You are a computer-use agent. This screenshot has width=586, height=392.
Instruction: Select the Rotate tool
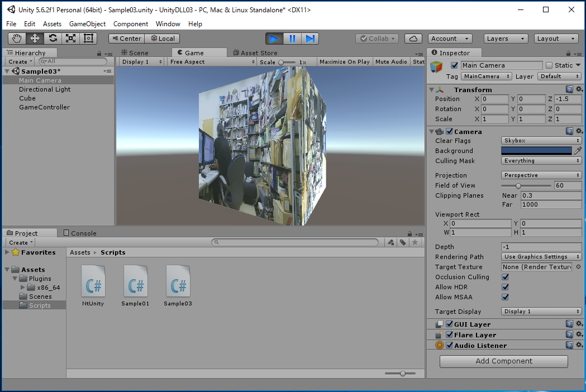point(53,39)
